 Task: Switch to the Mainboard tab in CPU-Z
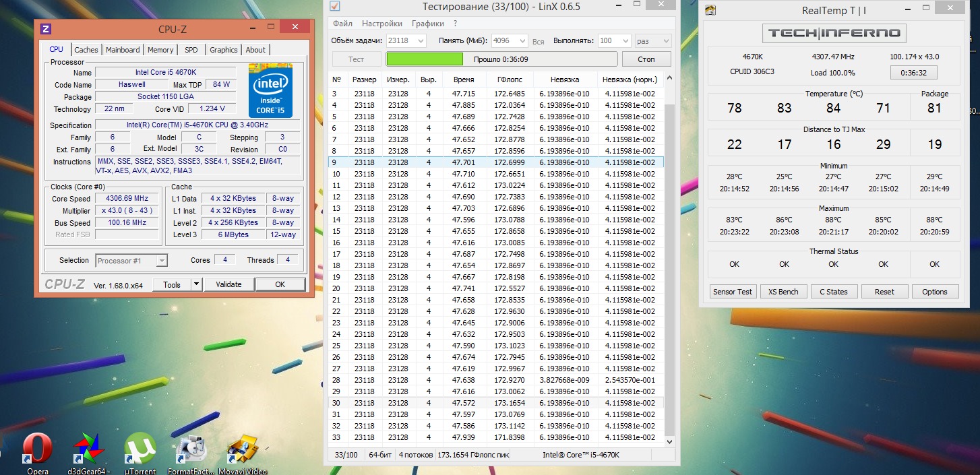point(123,50)
